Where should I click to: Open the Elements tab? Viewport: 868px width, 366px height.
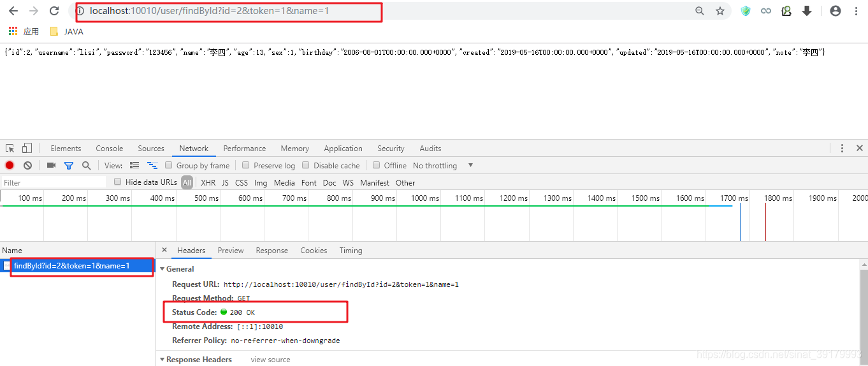coord(66,148)
